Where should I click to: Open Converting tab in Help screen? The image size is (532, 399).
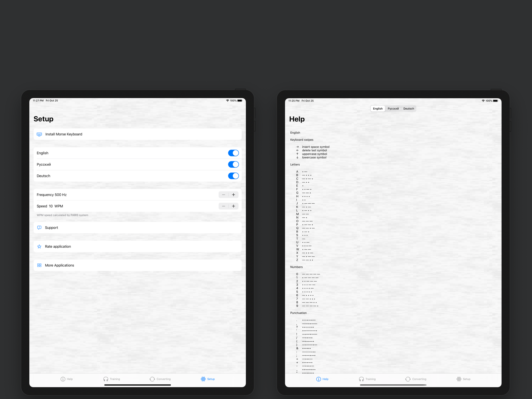416,379
